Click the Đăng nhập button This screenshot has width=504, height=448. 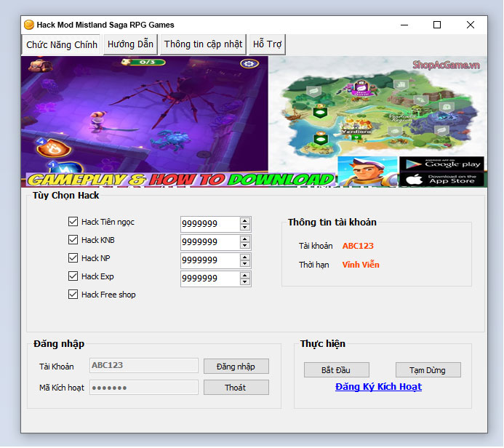[236, 367]
